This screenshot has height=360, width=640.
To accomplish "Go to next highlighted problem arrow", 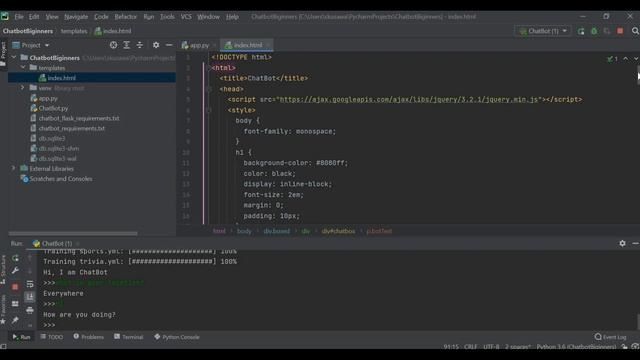I will pyautogui.click(x=636, y=59).
